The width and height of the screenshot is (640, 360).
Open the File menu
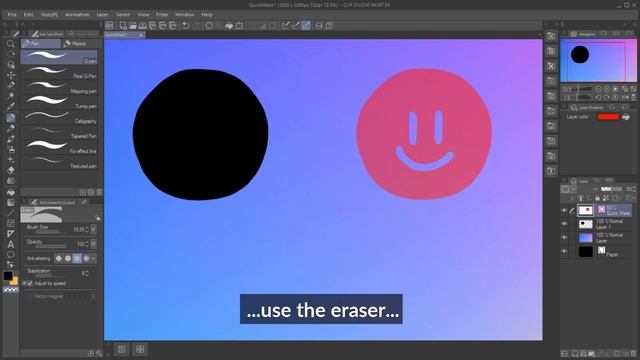12,14
